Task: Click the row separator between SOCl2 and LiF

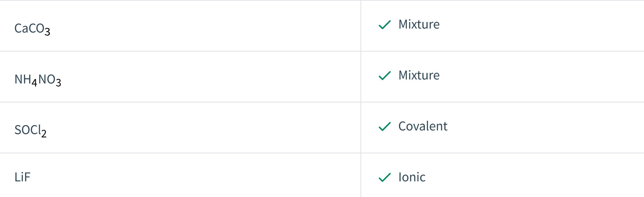Action: (322, 153)
